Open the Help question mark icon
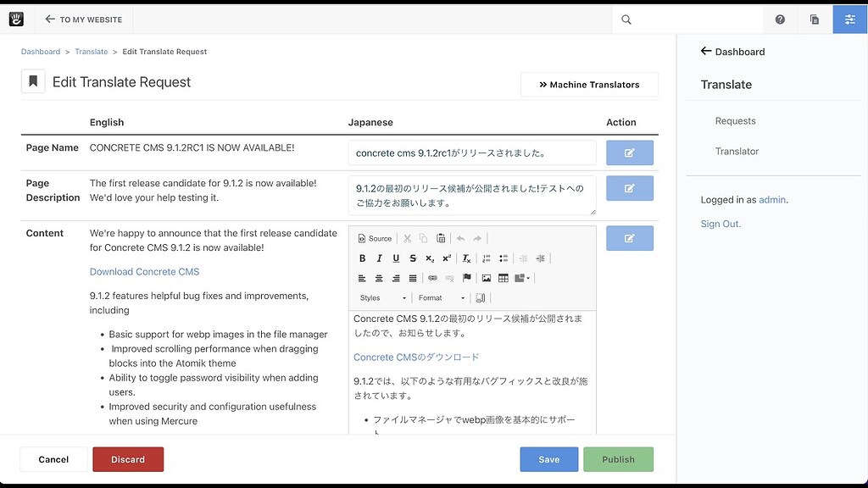 pyautogui.click(x=780, y=19)
